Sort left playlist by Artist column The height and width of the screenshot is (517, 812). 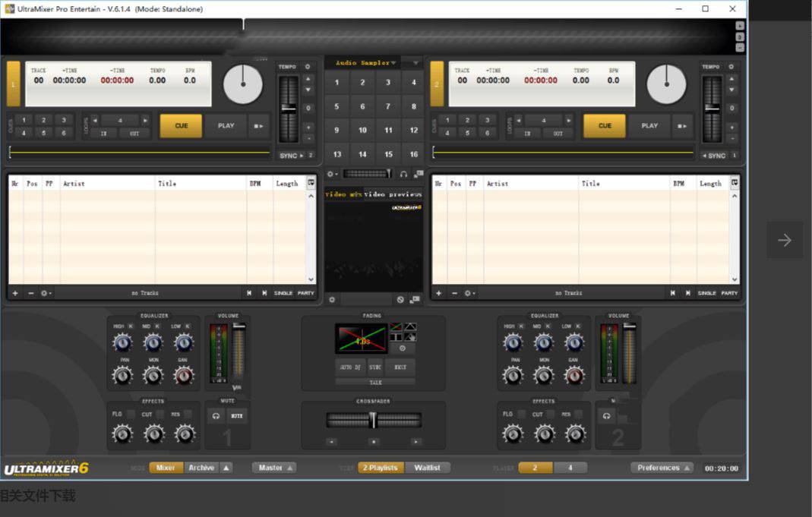tap(108, 183)
